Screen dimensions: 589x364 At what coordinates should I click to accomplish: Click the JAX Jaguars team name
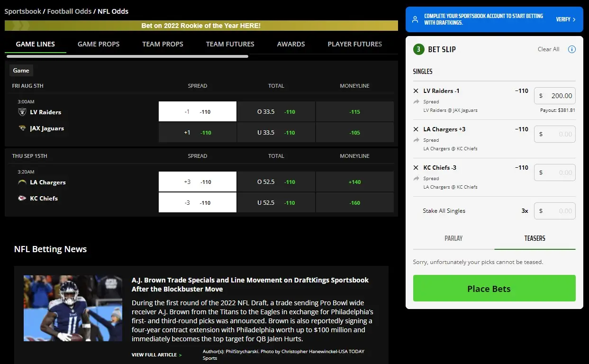(x=47, y=128)
